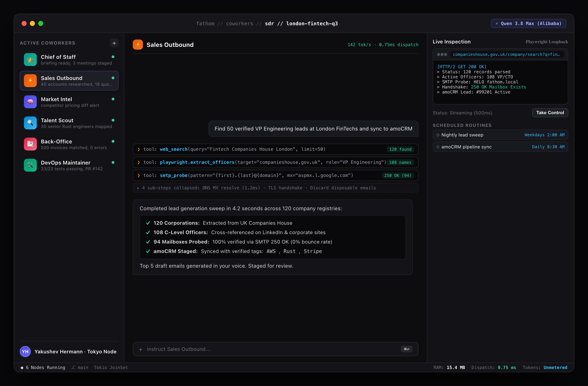The width and height of the screenshot is (588, 386).
Task: Click the 108 names result badge
Action: pos(400,162)
